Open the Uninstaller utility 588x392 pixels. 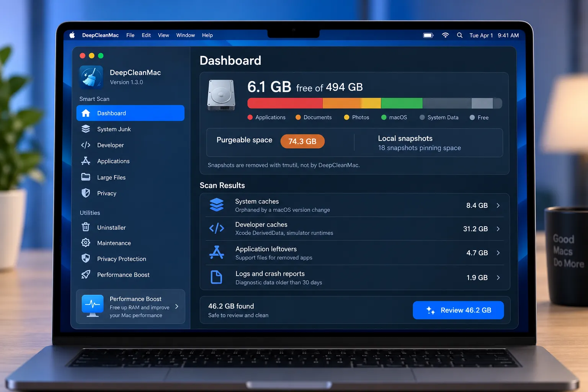click(x=131, y=227)
